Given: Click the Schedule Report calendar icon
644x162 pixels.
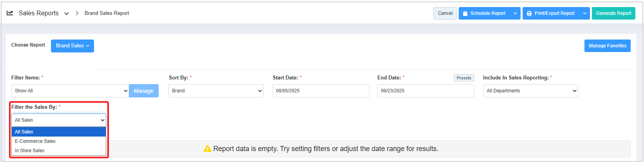Looking at the screenshot, I should tap(465, 13).
